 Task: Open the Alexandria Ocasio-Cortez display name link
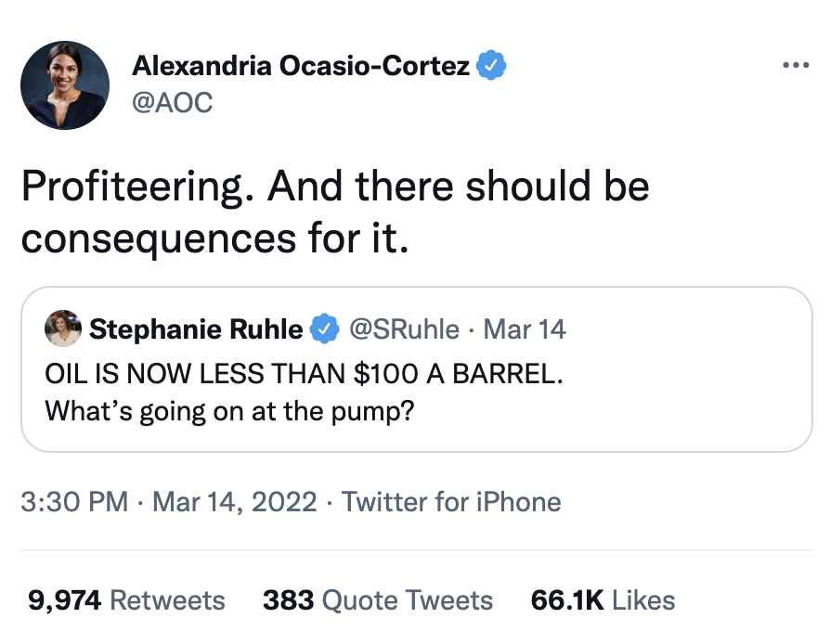point(301,66)
